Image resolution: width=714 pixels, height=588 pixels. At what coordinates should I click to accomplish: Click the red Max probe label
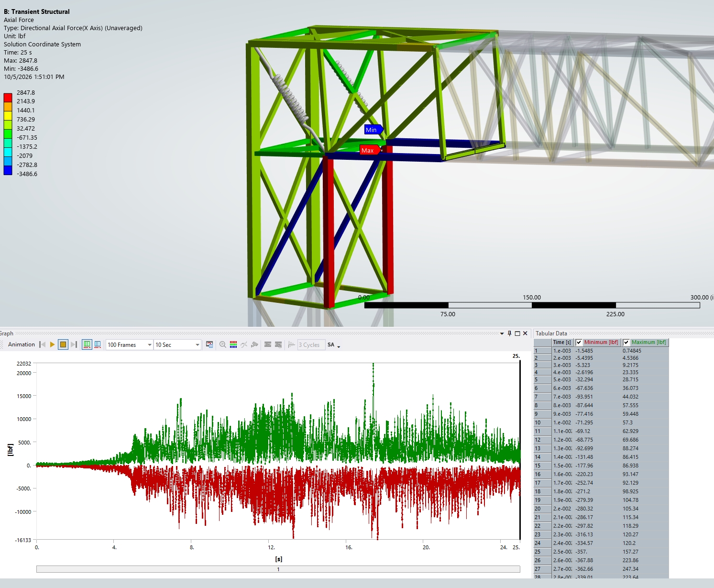coord(370,150)
